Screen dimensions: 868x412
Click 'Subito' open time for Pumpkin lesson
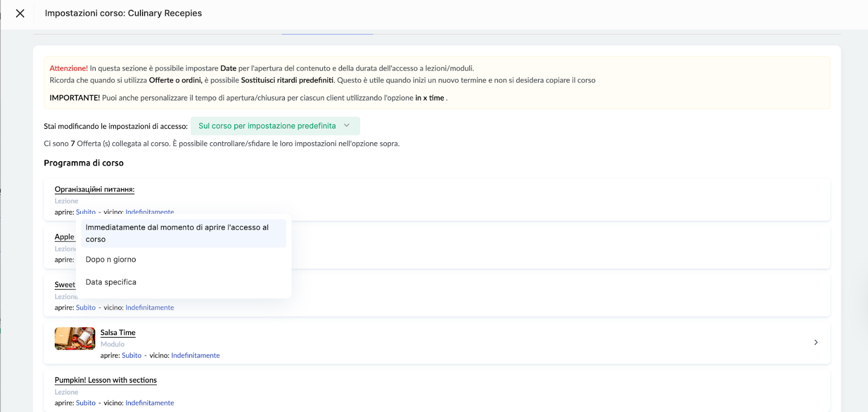tap(86, 403)
